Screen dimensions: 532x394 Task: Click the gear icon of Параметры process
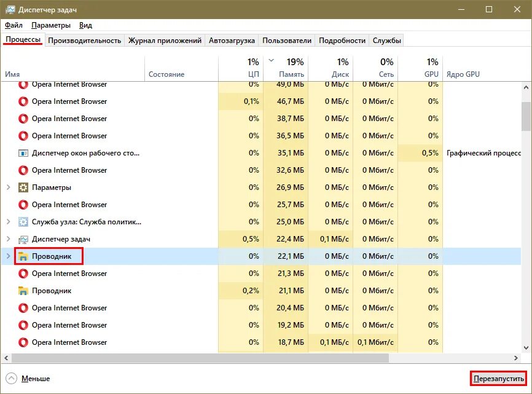[23, 187]
